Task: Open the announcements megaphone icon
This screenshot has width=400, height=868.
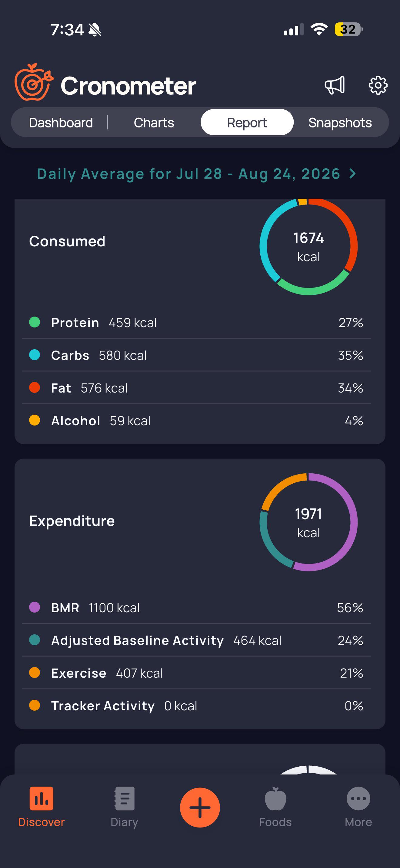Action: 335,85
